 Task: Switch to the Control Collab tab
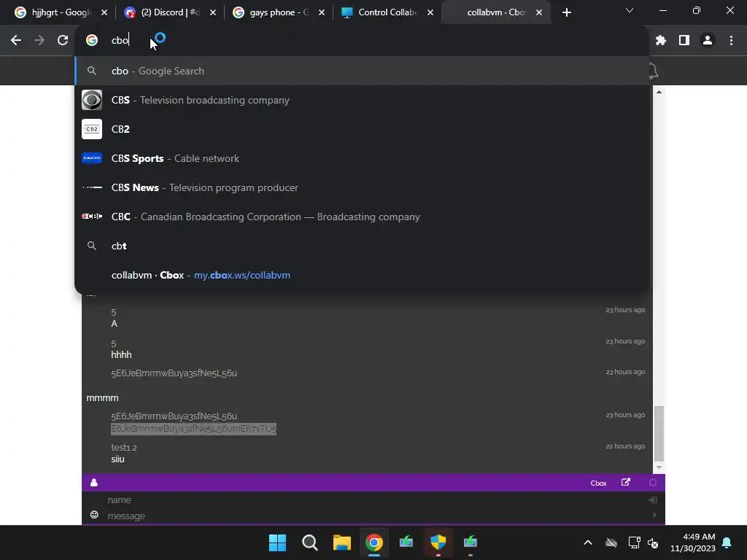coord(387,13)
